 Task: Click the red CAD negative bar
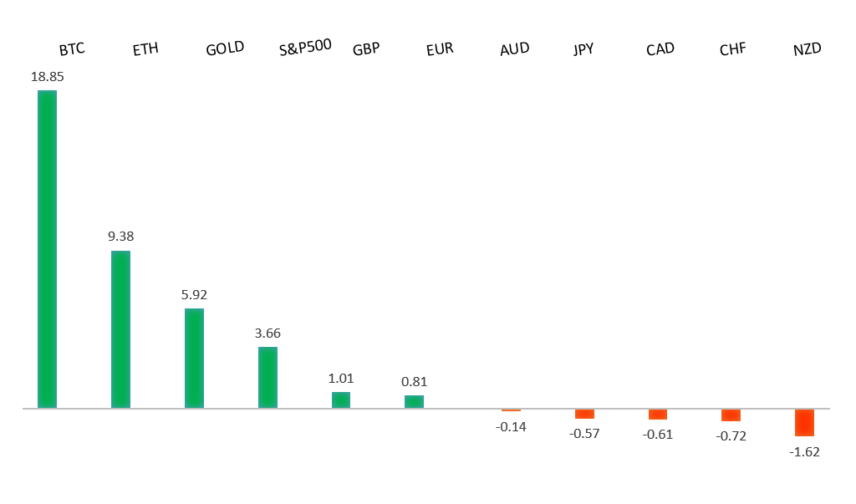pos(658,415)
